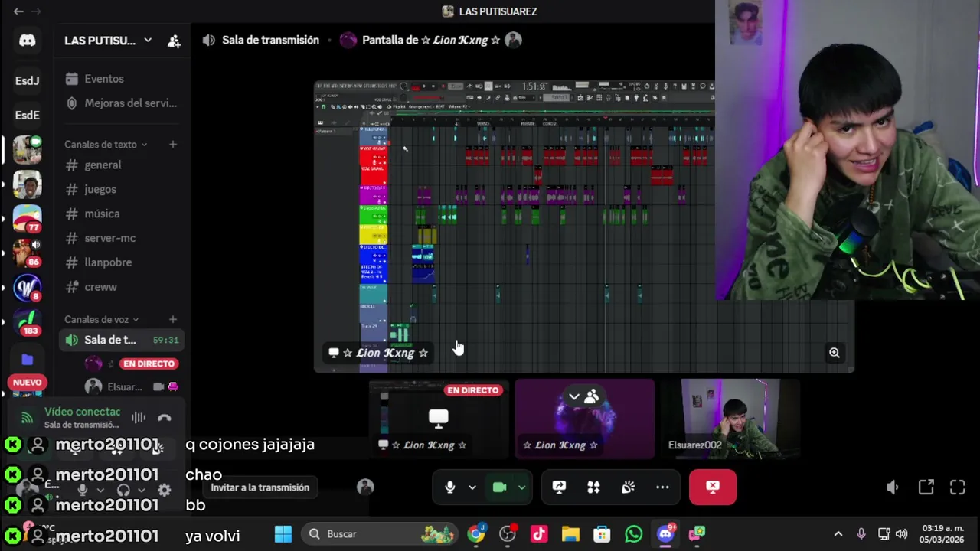
Task: Open the EsdJ server
Action: pos(28,80)
